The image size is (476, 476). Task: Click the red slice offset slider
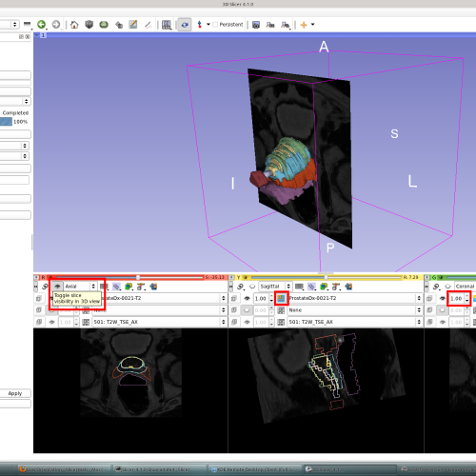(129, 277)
